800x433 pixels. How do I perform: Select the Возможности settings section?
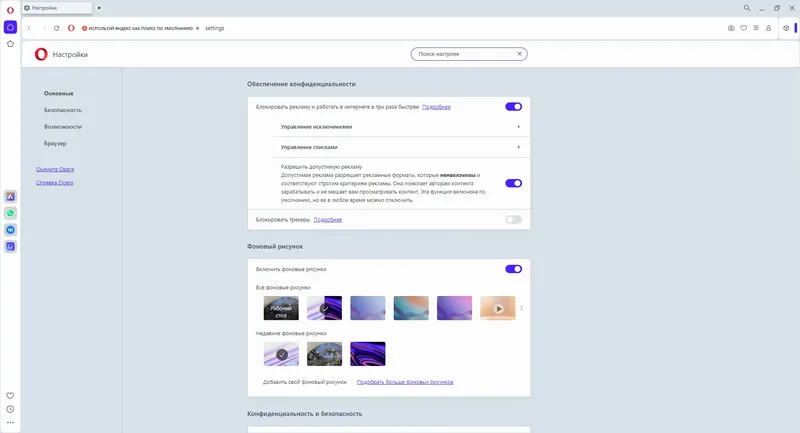point(63,126)
